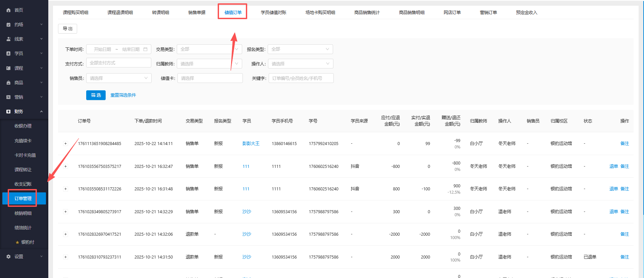644x278 pixels.
Task: Open the calendar icon in 下单时间 field
Action: click(145, 49)
